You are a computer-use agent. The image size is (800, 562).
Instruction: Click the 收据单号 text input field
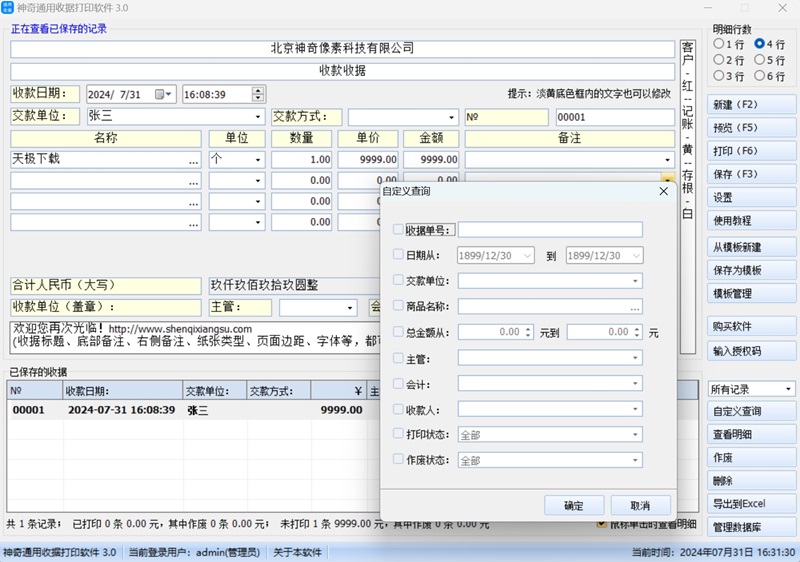(x=549, y=230)
